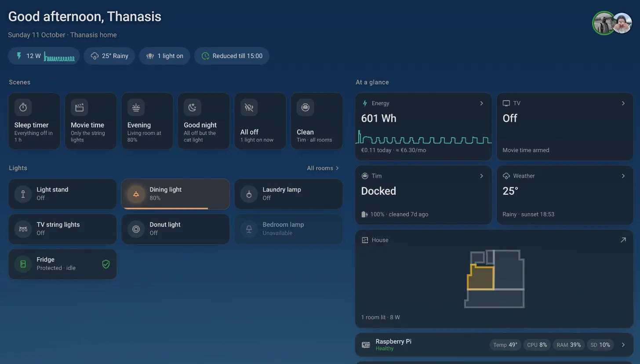Activate the Sleep timer scene
This screenshot has height=364, width=640.
coord(34,121)
